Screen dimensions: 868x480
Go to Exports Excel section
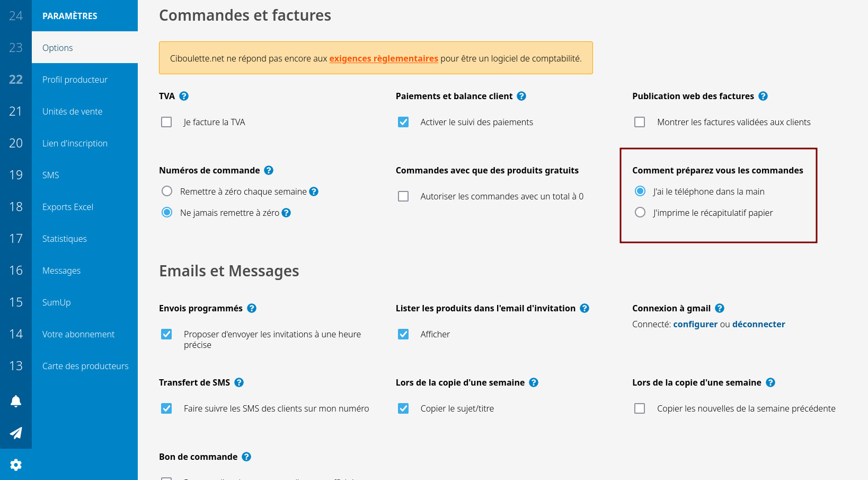coord(68,207)
